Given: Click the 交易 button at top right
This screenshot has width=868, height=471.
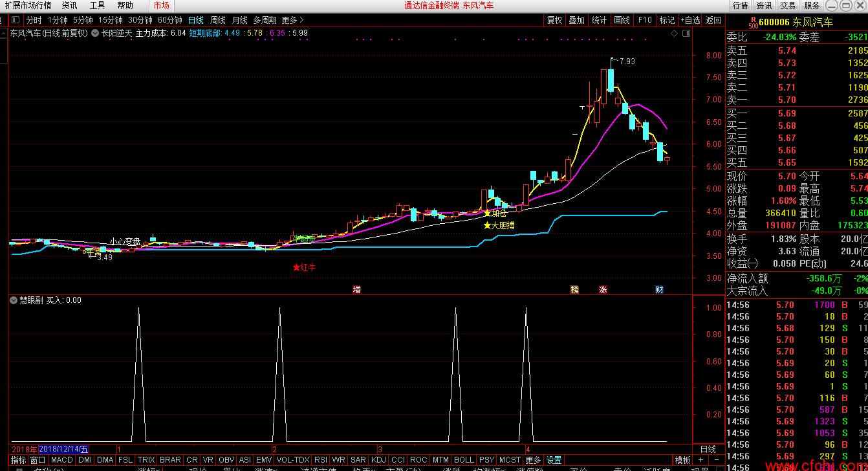Looking at the screenshot, I should [x=788, y=5].
